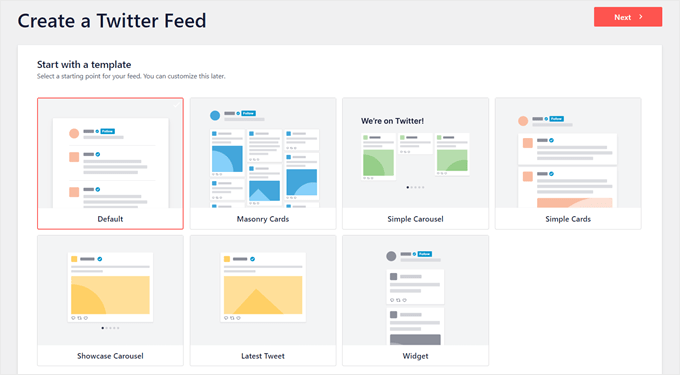Click the orange avatar circle in Default preview
This screenshot has height=375, width=680.
pos(74,133)
